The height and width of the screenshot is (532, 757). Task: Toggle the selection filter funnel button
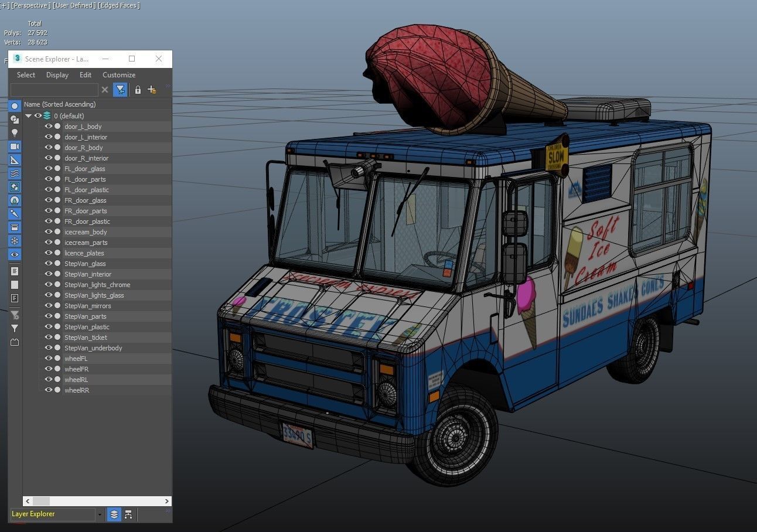coord(120,90)
